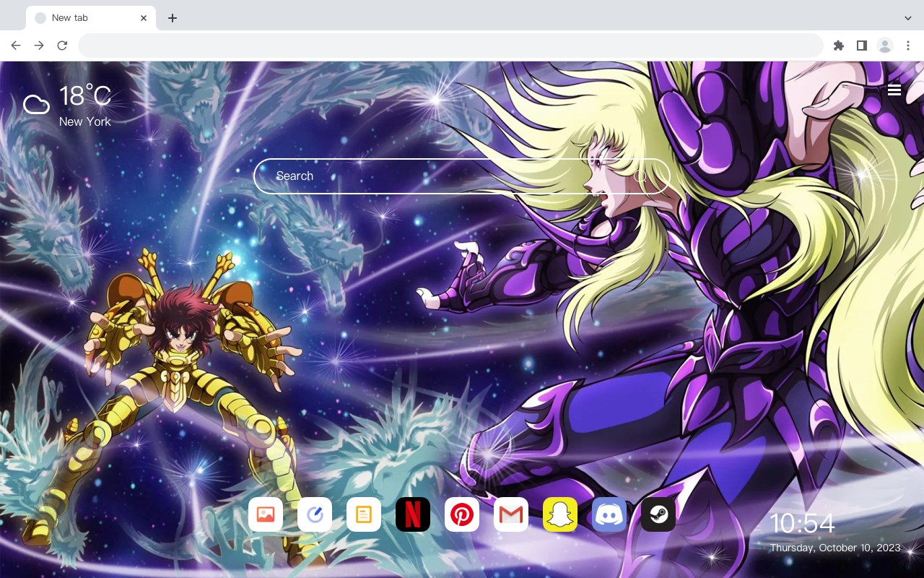
Task: Select the New tab tab
Action: pyautogui.click(x=91, y=18)
